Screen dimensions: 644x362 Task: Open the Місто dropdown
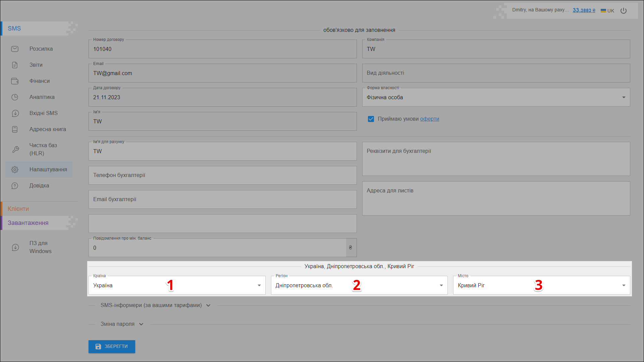624,286
